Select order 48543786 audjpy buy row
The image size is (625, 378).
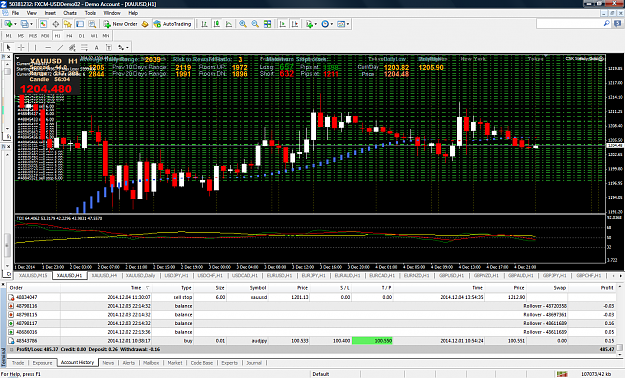(312, 341)
